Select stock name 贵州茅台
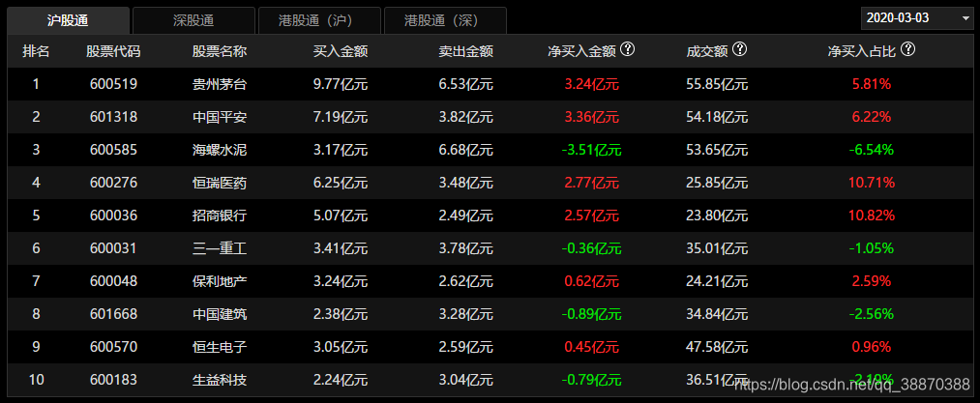 coord(220,84)
